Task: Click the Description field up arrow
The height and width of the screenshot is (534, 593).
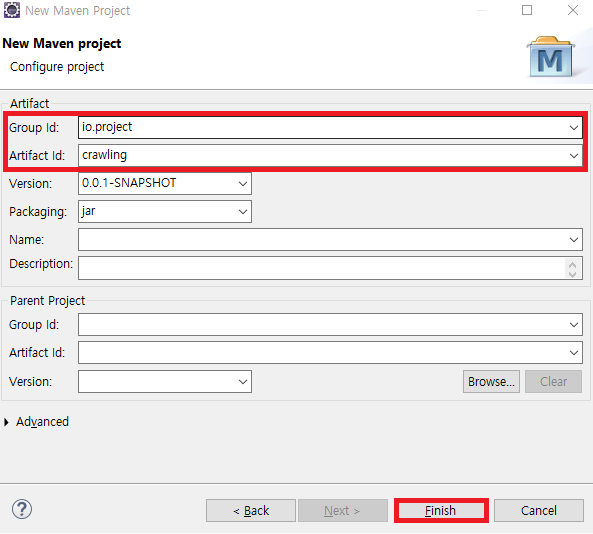Action: point(573,264)
